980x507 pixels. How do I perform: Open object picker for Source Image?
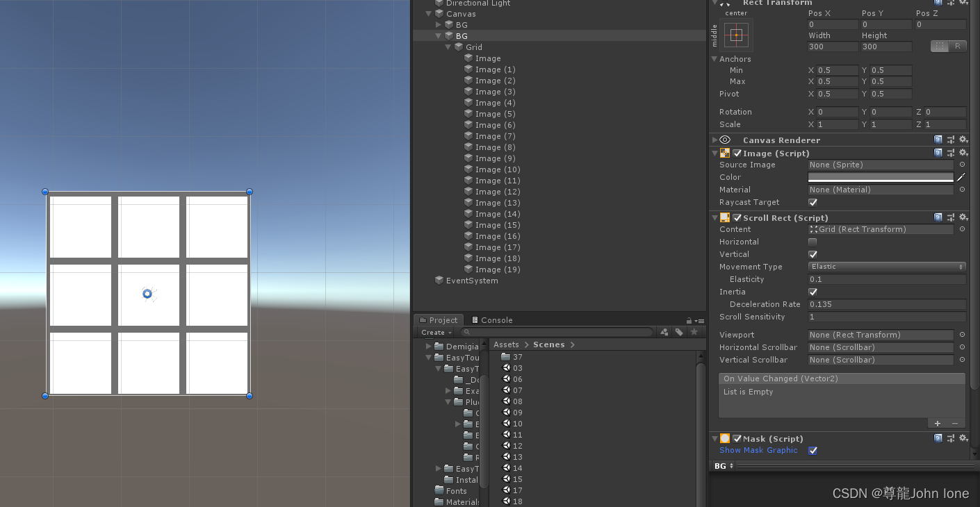click(962, 165)
